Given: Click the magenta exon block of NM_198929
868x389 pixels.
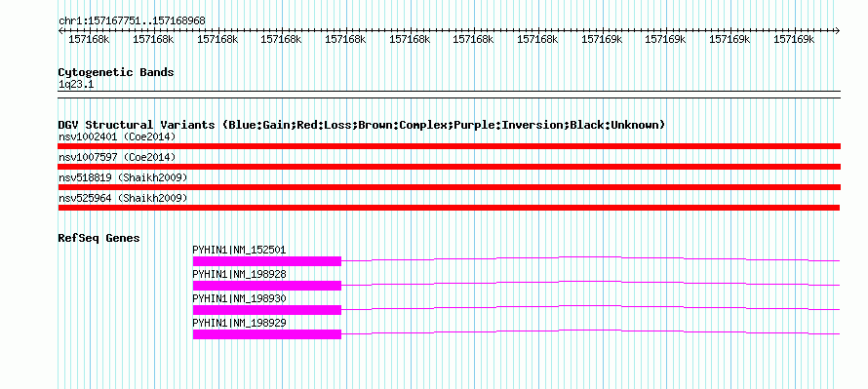Looking at the screenshot, I should (x=267, y=334).
